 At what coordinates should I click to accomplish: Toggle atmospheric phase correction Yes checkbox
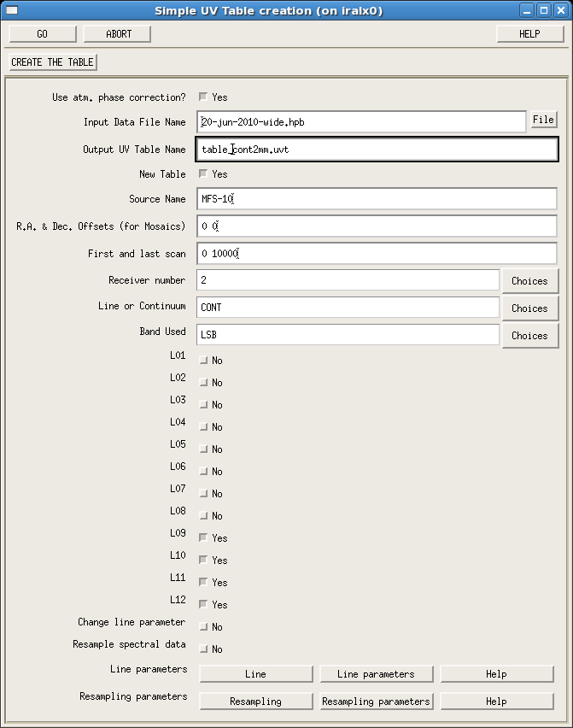point(202,97)
